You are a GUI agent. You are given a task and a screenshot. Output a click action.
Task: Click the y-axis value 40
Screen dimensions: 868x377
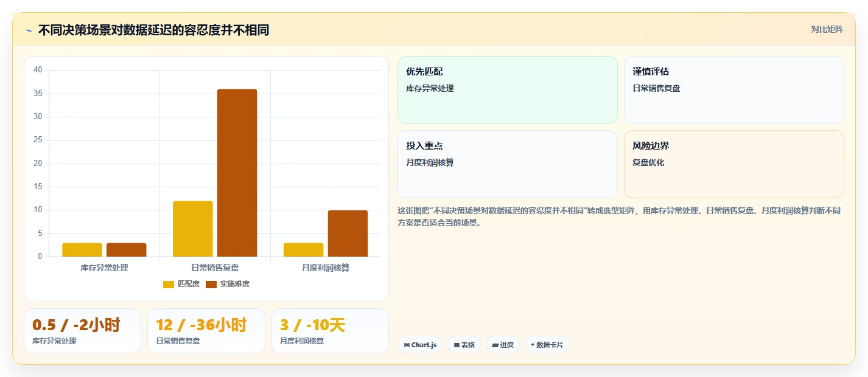pos(38,70)
